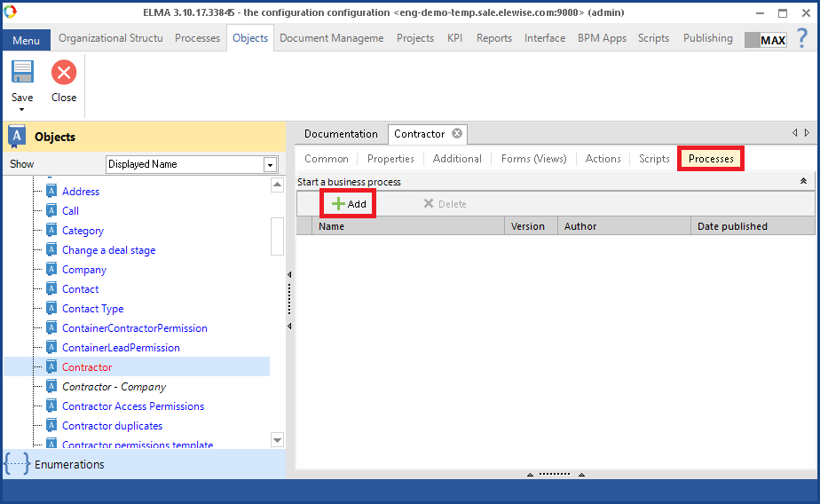Open Contractor Access Permissions object

133,406
